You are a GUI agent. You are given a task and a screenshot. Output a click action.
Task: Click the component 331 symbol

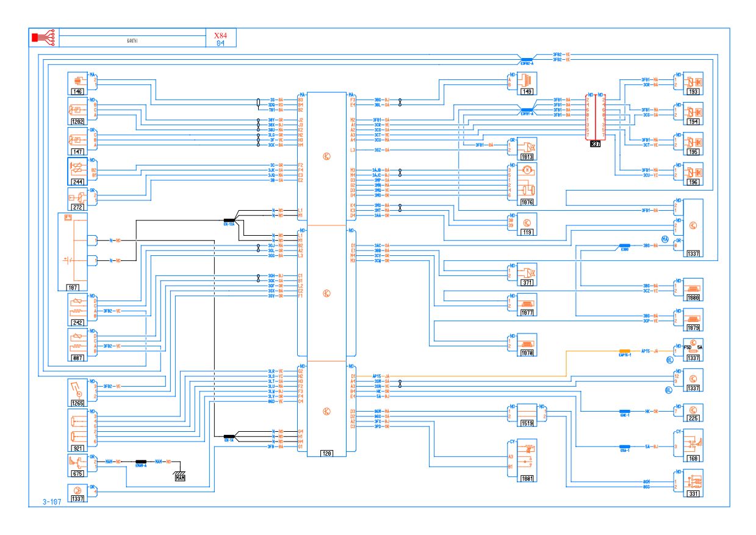tap(693, 481)
